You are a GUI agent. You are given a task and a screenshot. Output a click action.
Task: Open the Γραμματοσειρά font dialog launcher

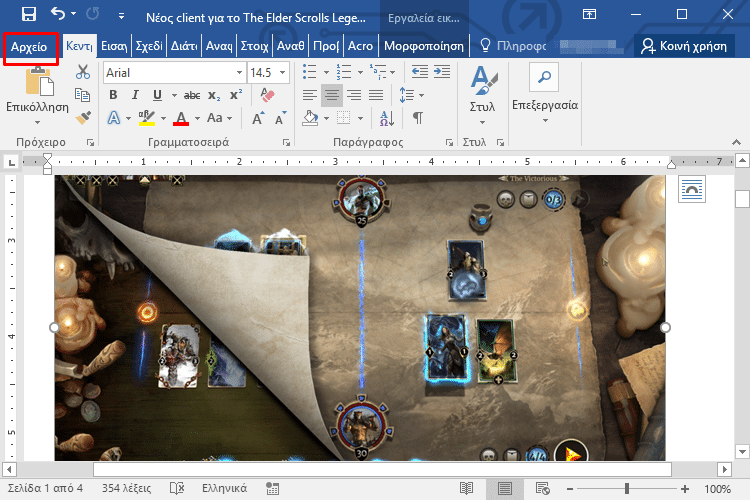coord(286,142)
